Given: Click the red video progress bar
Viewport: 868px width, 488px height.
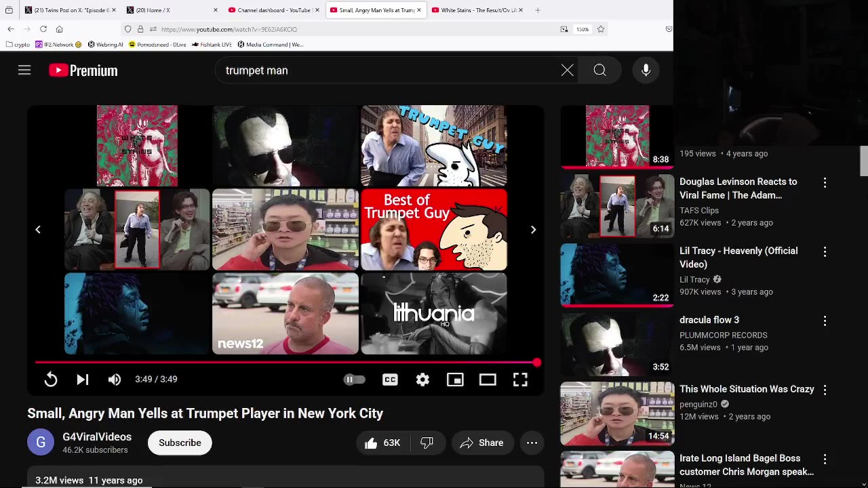Looking at the screenshot, I should coord(285,363).
